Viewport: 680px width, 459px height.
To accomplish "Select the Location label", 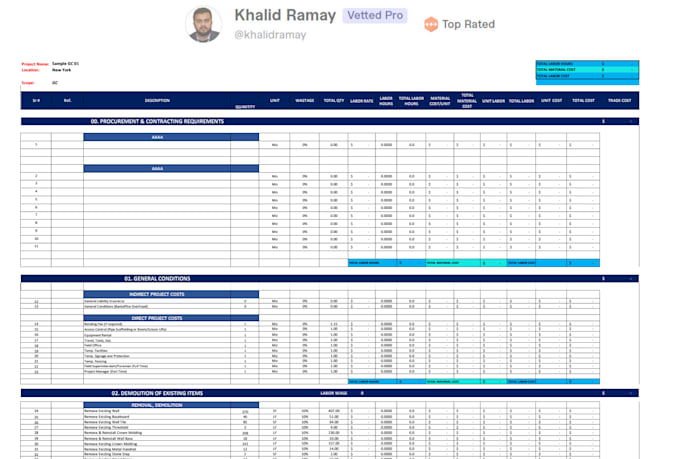I will click(30, 70).
